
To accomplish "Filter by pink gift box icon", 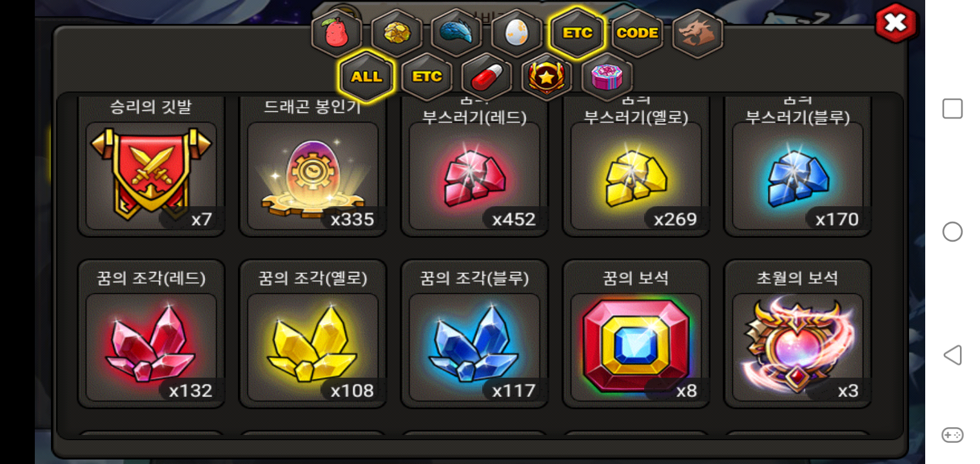I will click(x=607, y=77).
